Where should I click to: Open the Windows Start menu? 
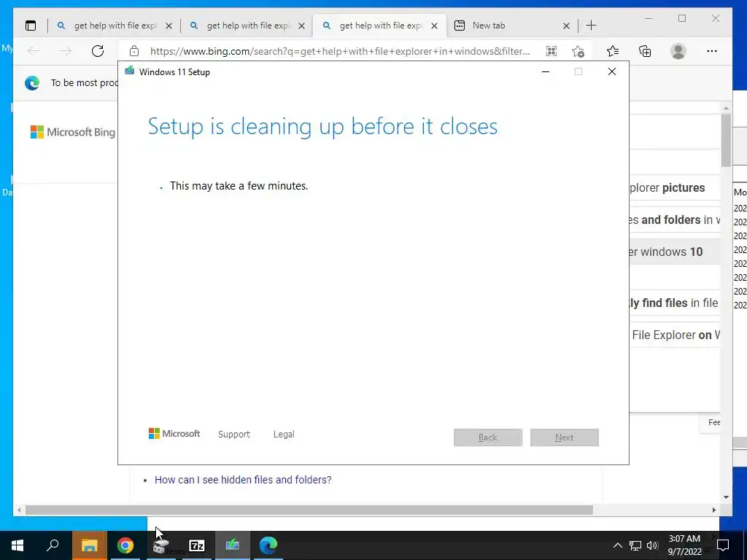18,545
